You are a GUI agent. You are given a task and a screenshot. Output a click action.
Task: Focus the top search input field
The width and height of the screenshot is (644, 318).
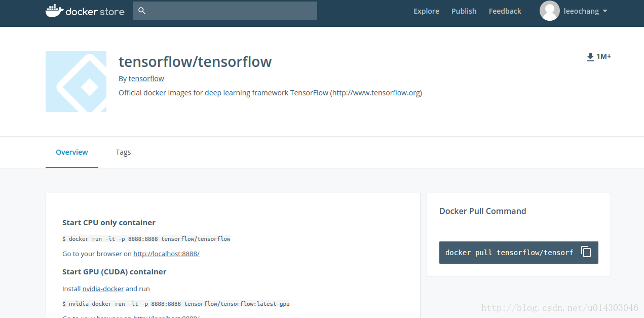(x=225, y=11)
